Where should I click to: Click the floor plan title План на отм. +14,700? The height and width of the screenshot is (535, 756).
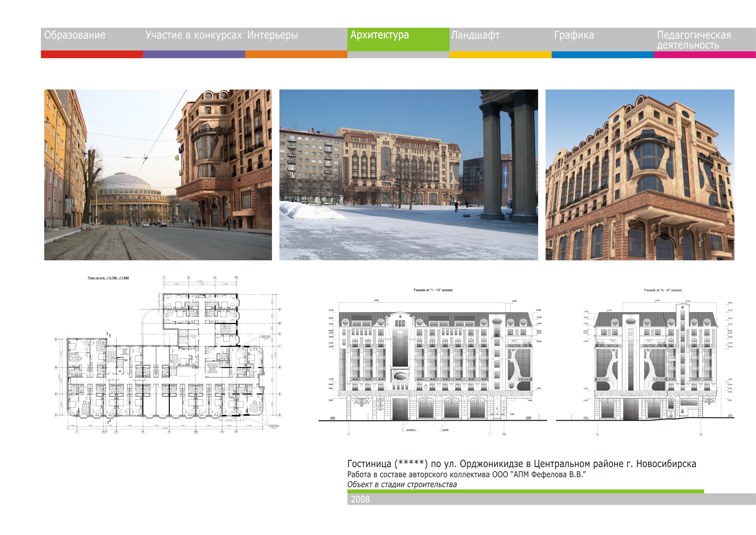coord(108,278)
